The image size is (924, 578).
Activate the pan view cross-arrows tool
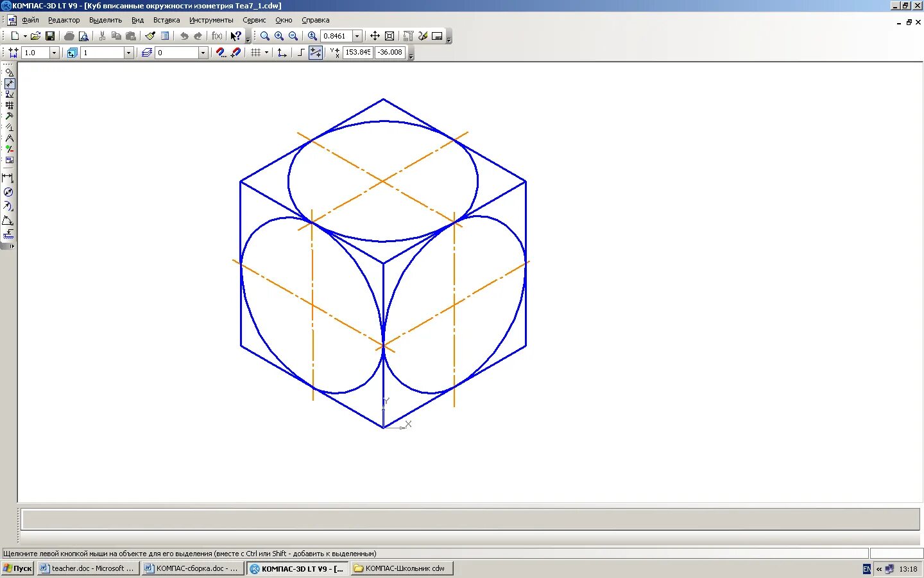point(375,36)
